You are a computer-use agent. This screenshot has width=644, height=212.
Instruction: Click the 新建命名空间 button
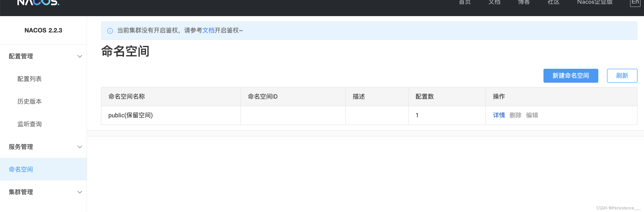click(570, 76)
